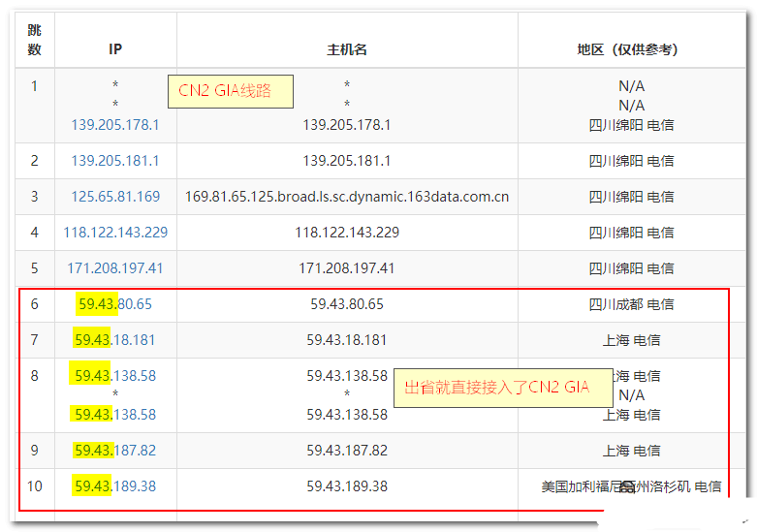The width and height of the screenshot is (757, 532).
Task: Click the 四川成都 电信 region cell
Action: pos(631,304)
